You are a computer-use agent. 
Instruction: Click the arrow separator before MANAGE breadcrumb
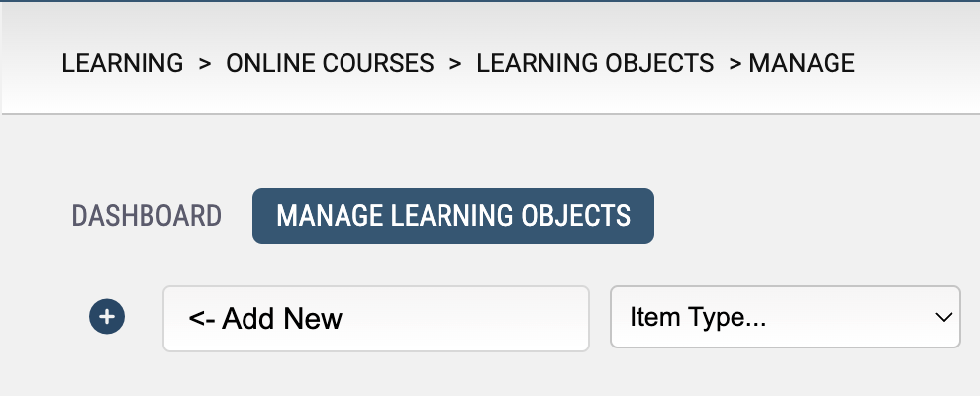(735, 63)
